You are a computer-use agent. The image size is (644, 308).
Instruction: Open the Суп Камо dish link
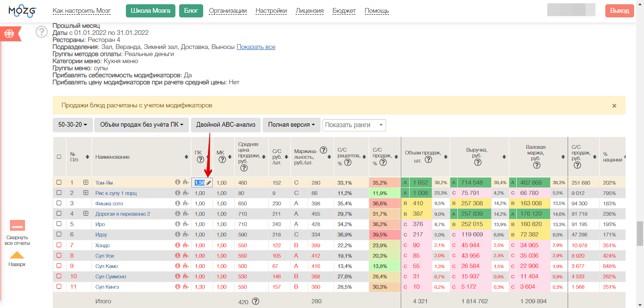106,266
